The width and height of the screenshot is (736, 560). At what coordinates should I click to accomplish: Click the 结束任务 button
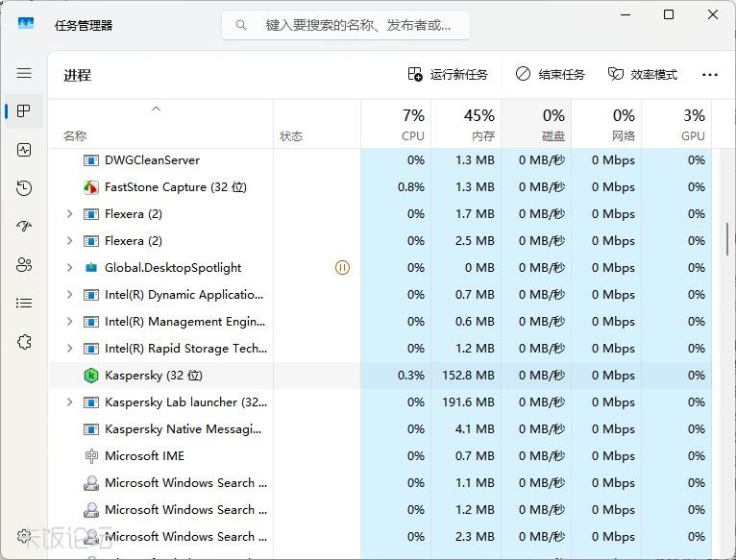point(551,75)
